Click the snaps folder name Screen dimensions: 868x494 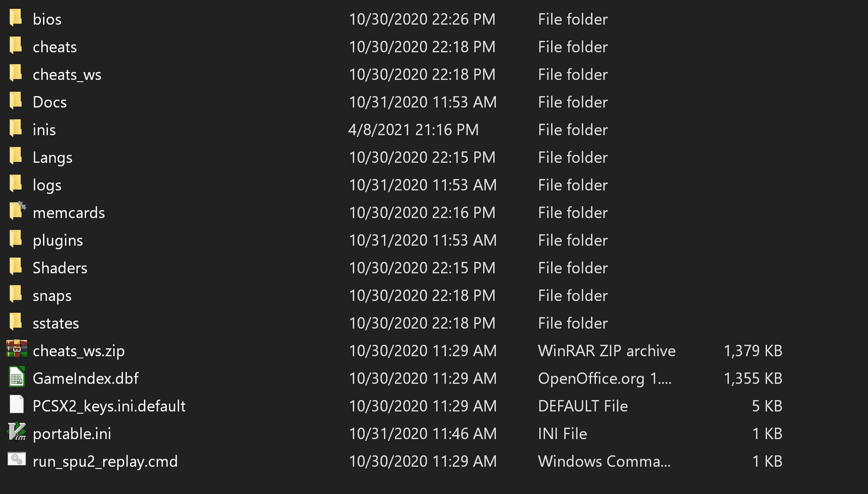52,296
